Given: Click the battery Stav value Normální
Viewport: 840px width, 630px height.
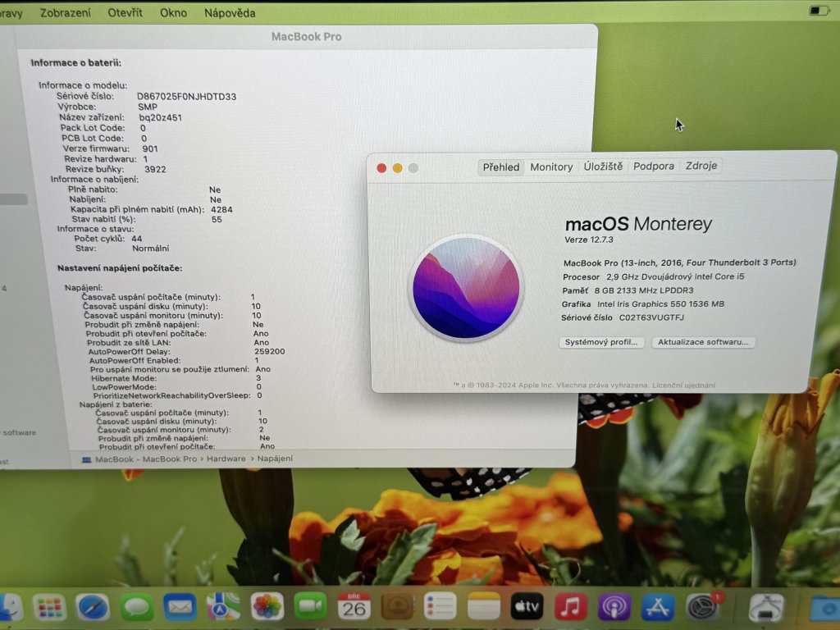Looking at the screenshot, I should [x=151, y=248].
